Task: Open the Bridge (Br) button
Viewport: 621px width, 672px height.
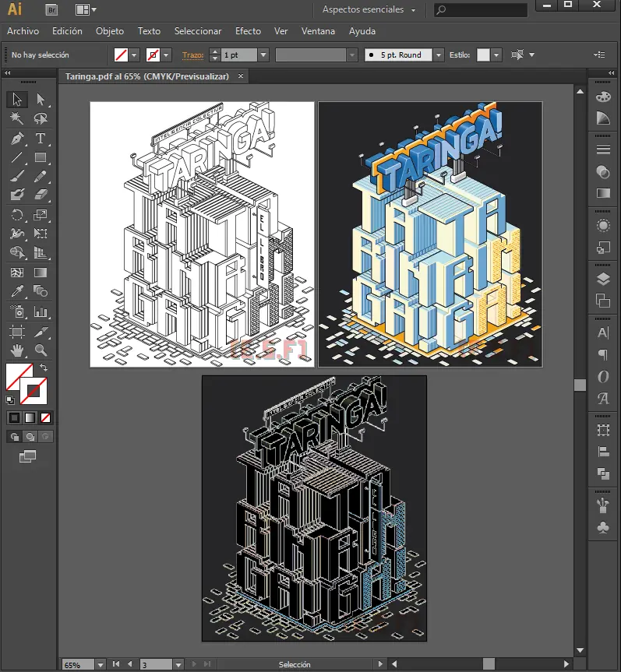Action: pyautogui.click(x=51, y=10)
